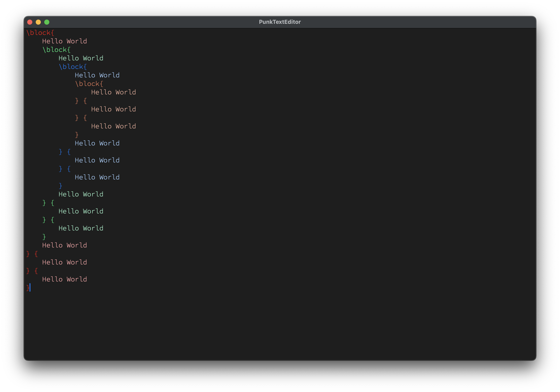560x392 pixels.
Task: Click the green \block{ command text
Action: [x=56, y=50]
